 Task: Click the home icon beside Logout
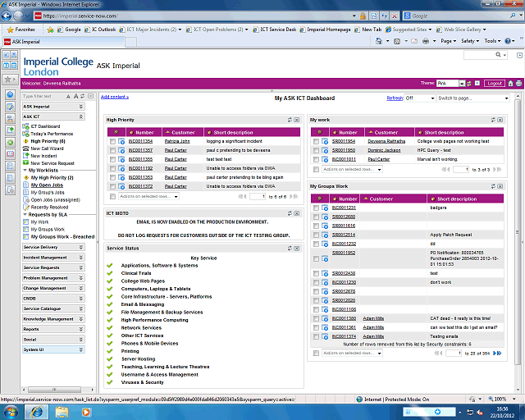tap(509, 83)
